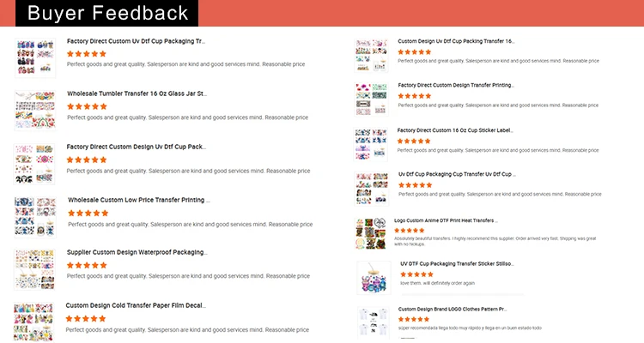Select "Wholesale Custom Low Price Transfer Printing" title
This screenshot has width=644, height=343.
pyautogui.click(x=138, y=200)
